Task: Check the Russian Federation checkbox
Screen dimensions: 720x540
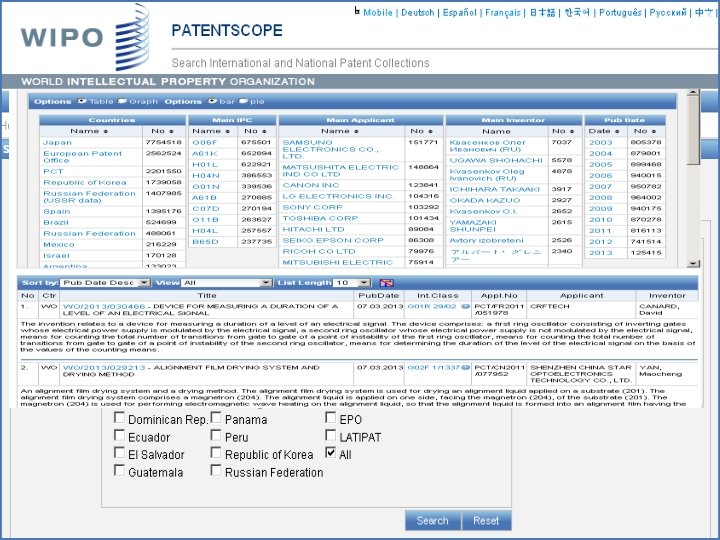Action: [216, 471]
